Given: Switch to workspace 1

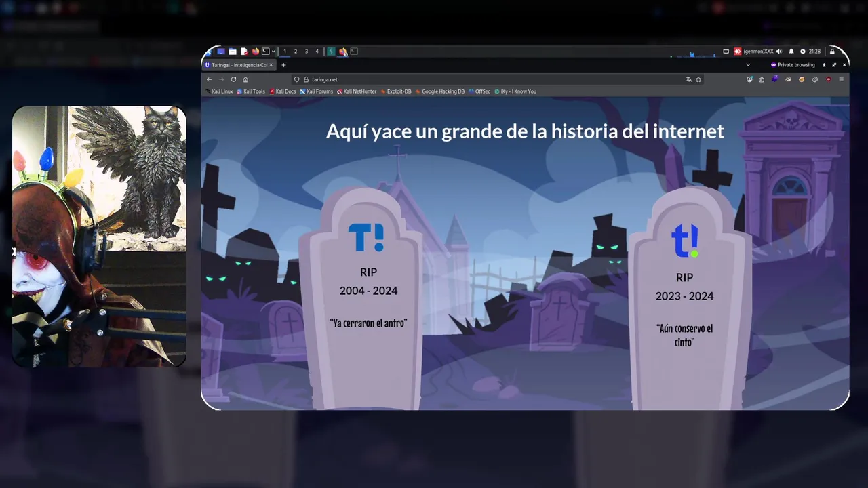Looking at the screenshot, I should 285,52.
